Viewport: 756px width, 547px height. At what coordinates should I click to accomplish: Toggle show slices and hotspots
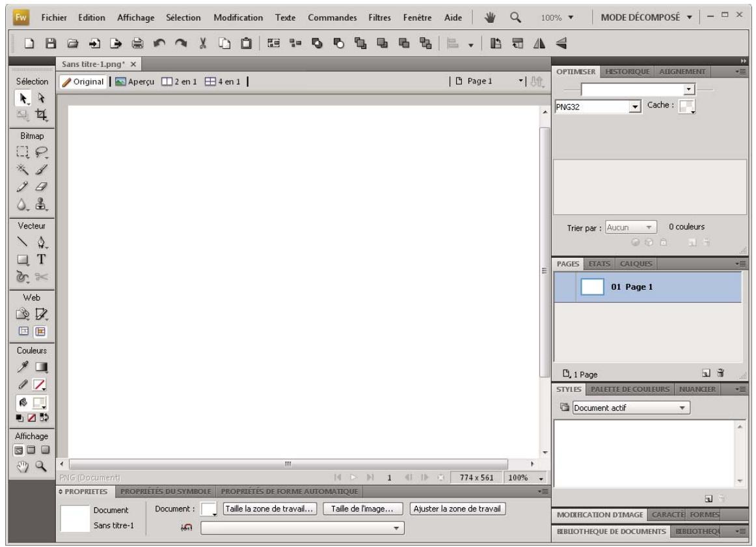tap(40, 331)
